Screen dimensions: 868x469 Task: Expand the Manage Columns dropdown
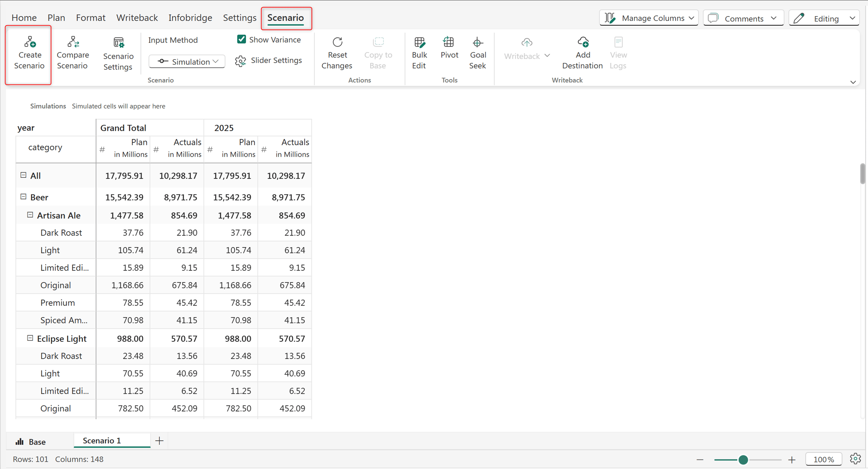coord(649,18)
